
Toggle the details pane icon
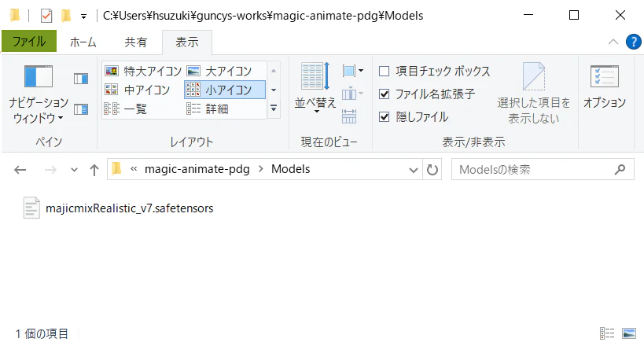pyautogui.click(x=81, y=109)
